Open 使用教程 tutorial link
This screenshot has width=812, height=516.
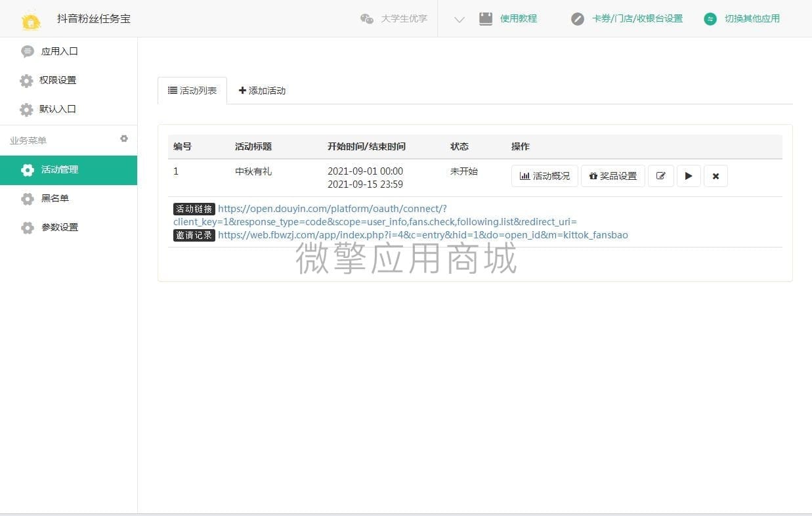coord(519,18)
